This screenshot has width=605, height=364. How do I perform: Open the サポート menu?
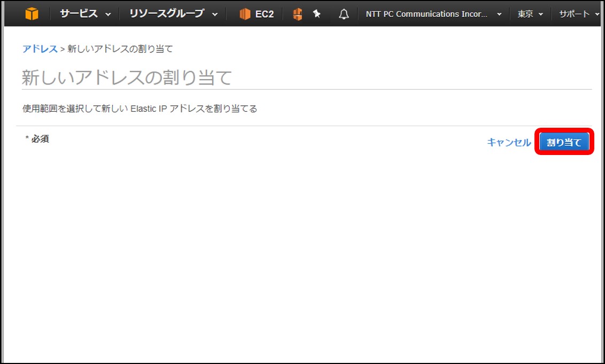pyautogui.click(x=579, y=14)
